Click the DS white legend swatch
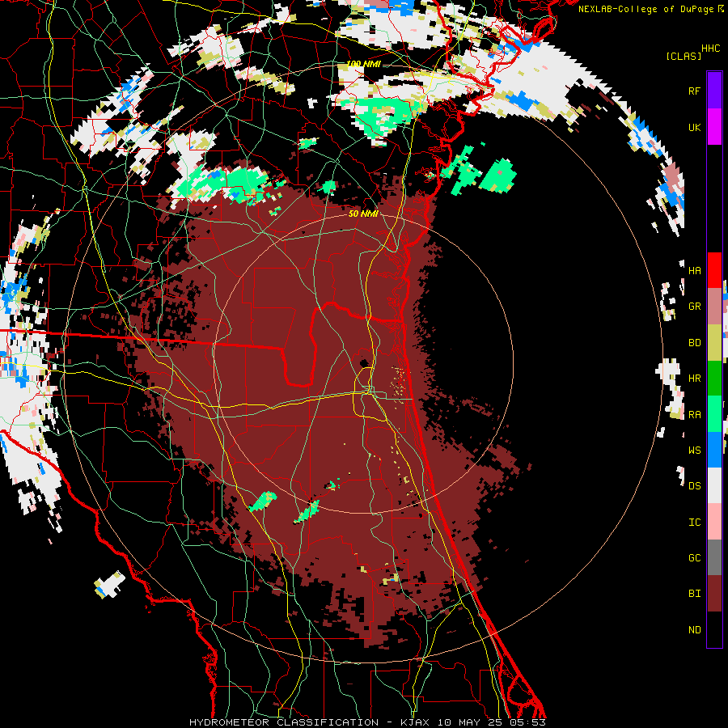 [x=714, y=485]
